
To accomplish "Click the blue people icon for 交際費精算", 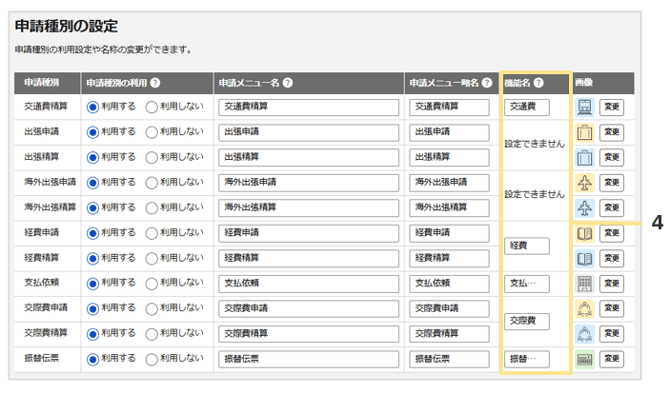I will point(584,334).
